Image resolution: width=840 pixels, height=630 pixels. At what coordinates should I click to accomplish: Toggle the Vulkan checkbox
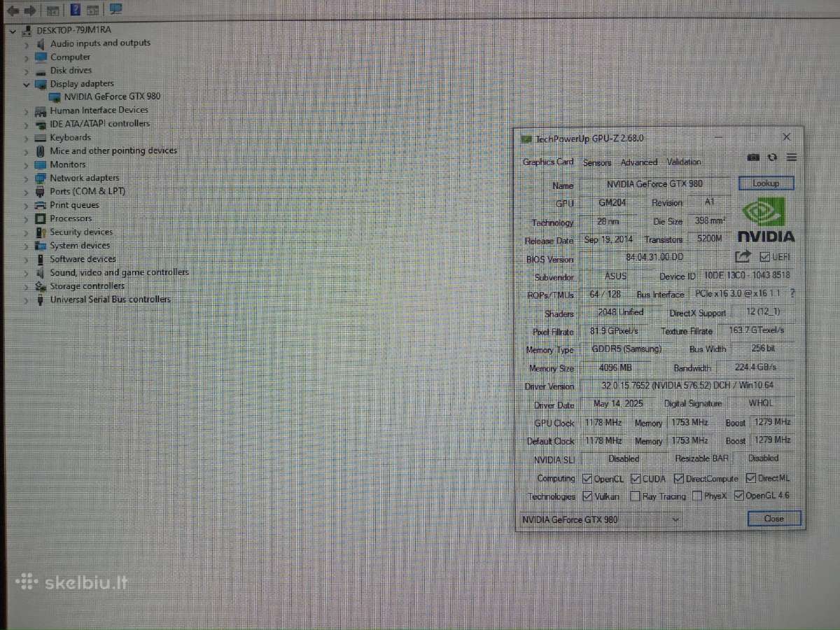pyautogui.click(x=588, y=496)
